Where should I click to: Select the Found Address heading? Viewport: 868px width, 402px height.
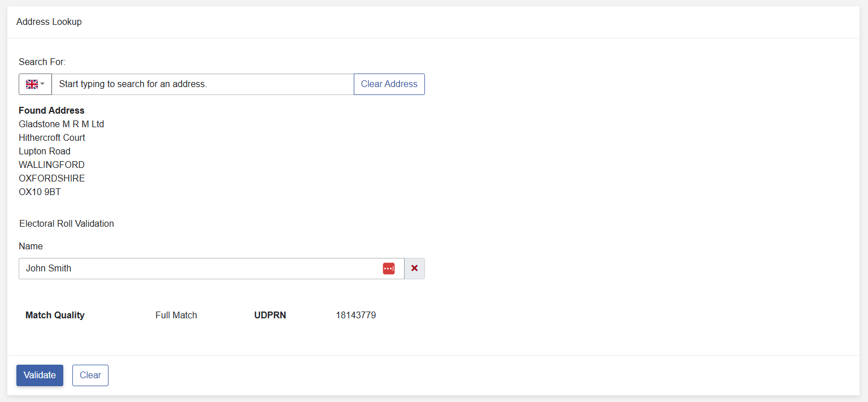51,110
